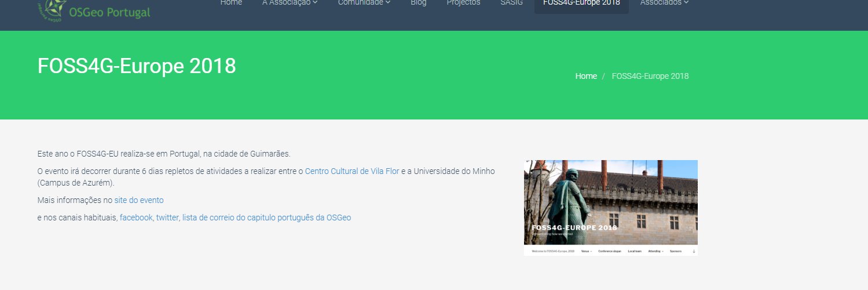Open the SASIG menu item
The height and width of the screenshot is (290, 868).
(x=511, y=3)
